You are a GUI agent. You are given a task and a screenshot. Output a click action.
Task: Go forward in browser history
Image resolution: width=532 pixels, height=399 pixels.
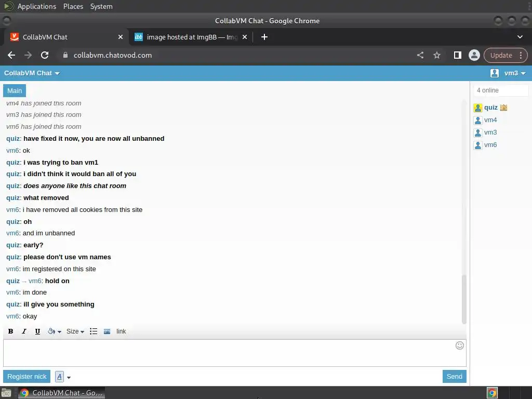[28, 55]
